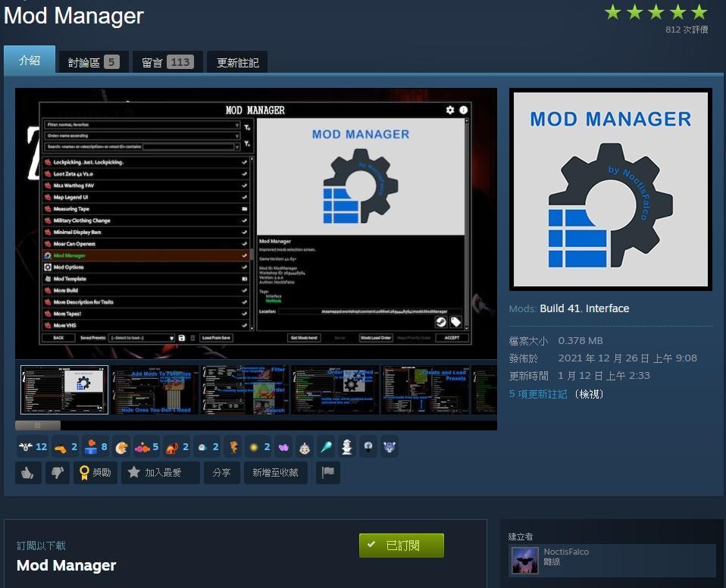The image size is (726, 588).
Task: Click the thumbnail gallery horizontal scrollbar handle
Action: click(38, 426)
